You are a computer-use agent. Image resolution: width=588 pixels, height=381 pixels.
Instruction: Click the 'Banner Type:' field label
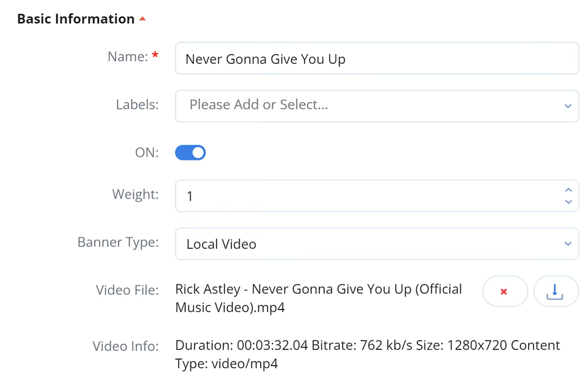pos(118,242)
